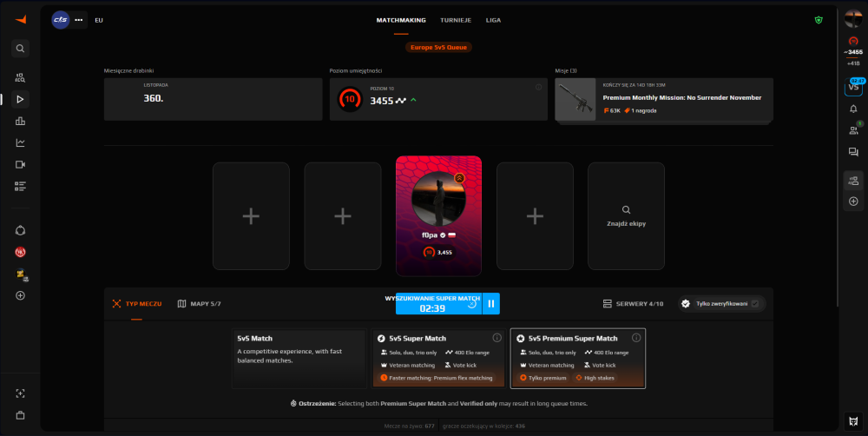Open the MAPY 5/7 tab
868x436 pixels.
tap(200, 304)
